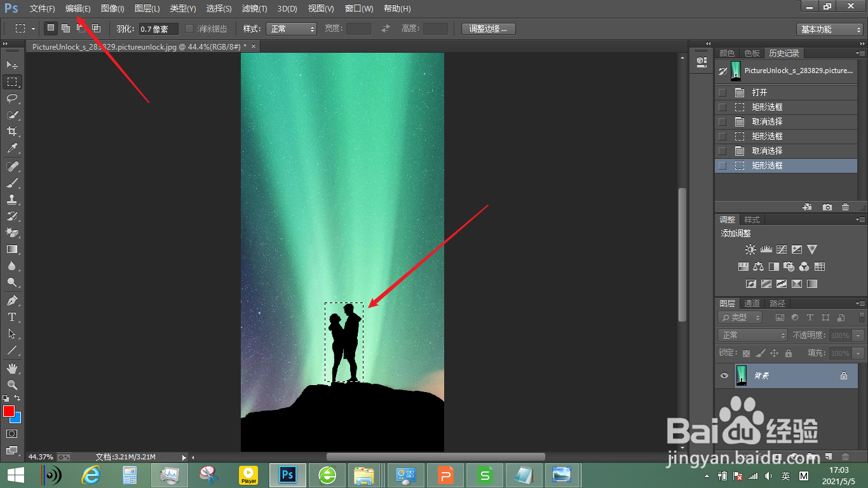
Task: Create new snapshot from history camera icon
Action: tap(827, 207)
